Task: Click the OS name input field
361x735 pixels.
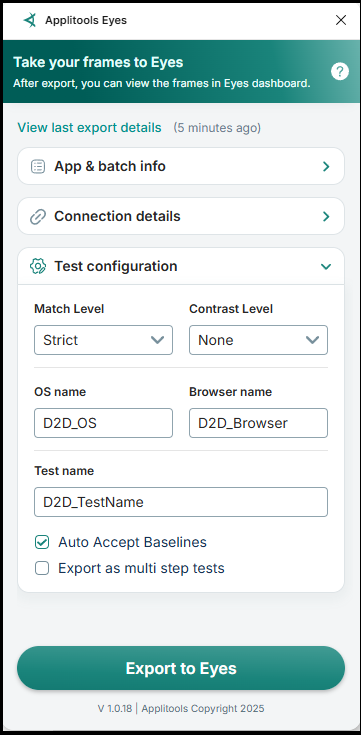Action: 104,423
